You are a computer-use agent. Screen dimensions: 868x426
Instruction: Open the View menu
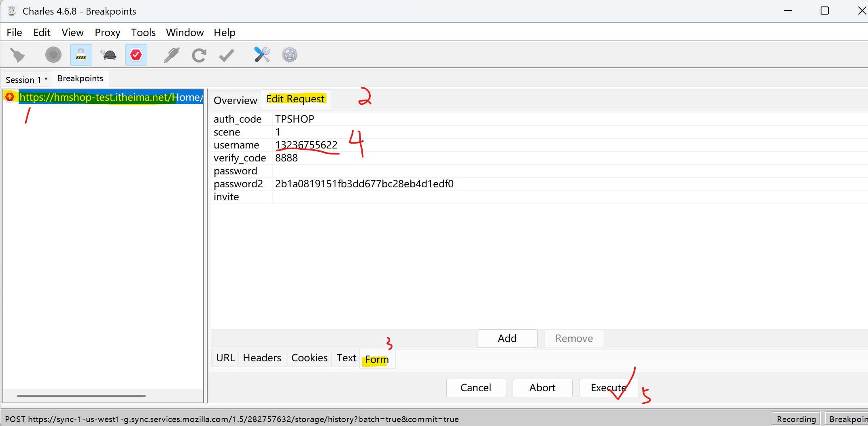coord(72,32)
